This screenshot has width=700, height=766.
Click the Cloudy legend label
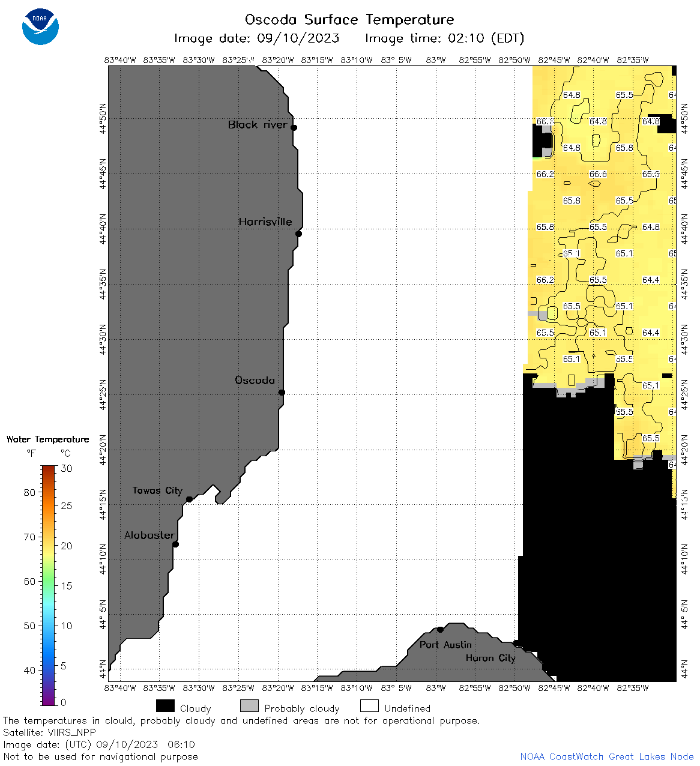tap(196, 708)
